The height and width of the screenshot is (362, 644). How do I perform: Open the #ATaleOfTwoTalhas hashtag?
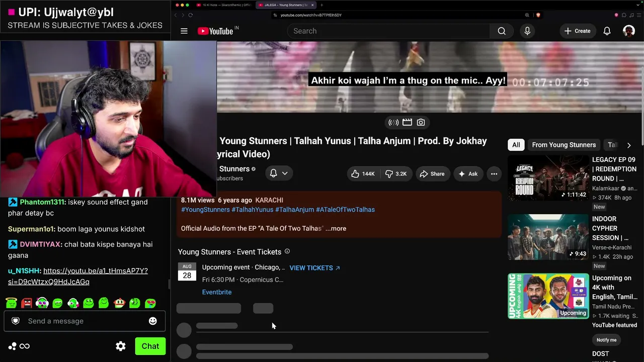[x=345, y=210]
